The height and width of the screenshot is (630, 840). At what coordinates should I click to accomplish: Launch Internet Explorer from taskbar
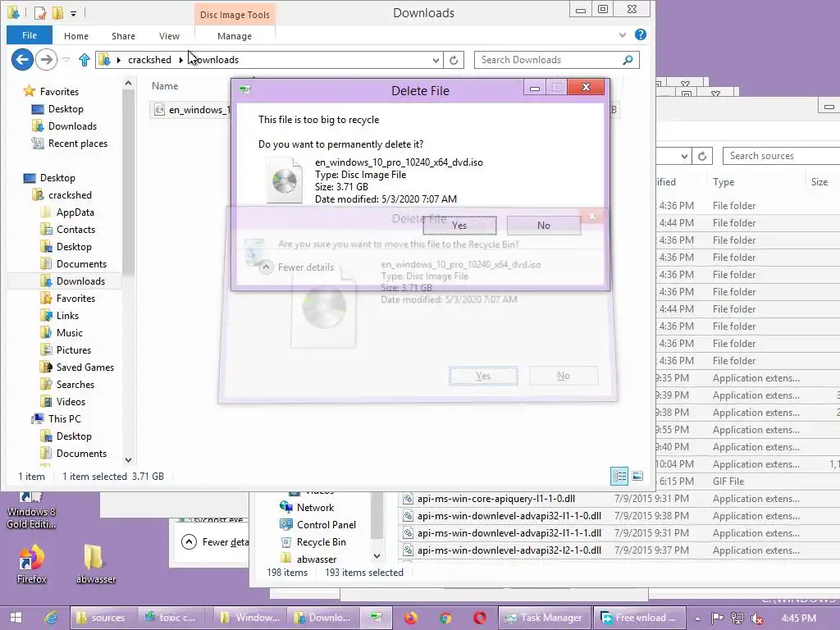(51, 618)
